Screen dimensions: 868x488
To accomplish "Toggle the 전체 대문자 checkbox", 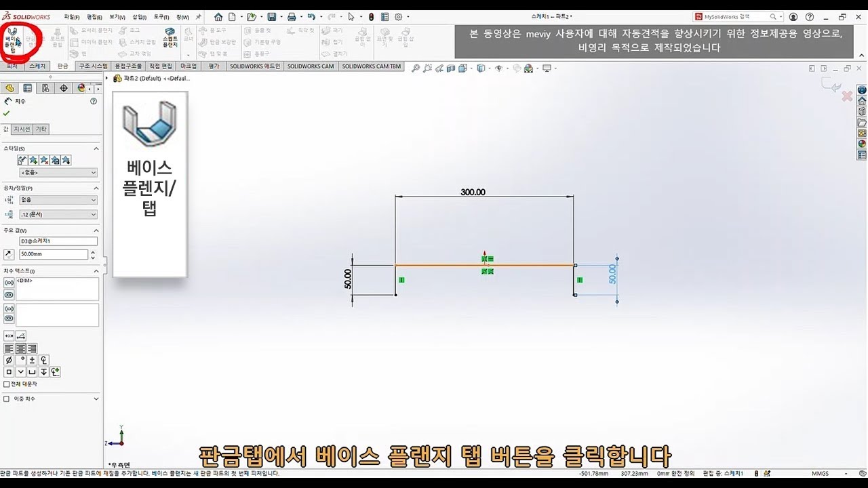I will coord(7,384).
